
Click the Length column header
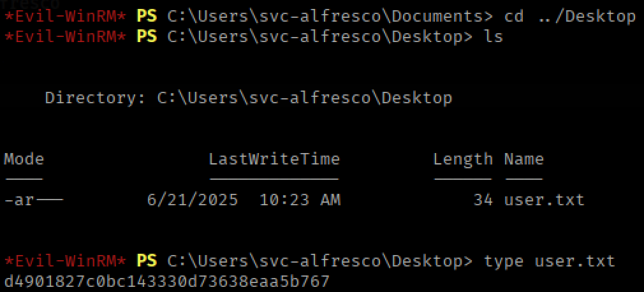pyautogui.click(x=463, y=159)
